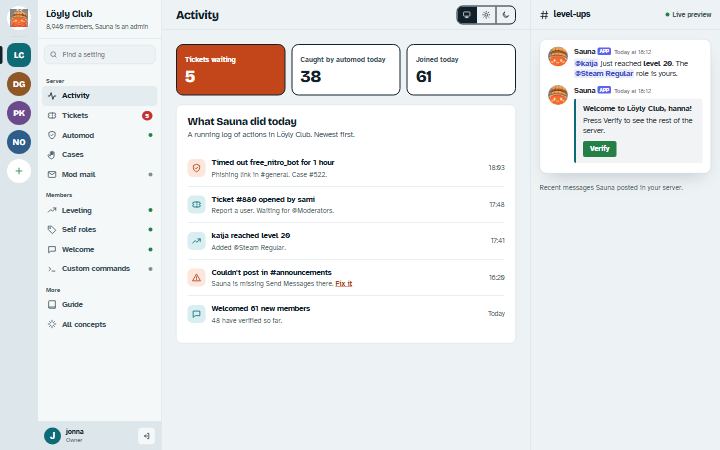Open 'kaija reached level 20' entry
720x450 pixels.
(346, 241)
